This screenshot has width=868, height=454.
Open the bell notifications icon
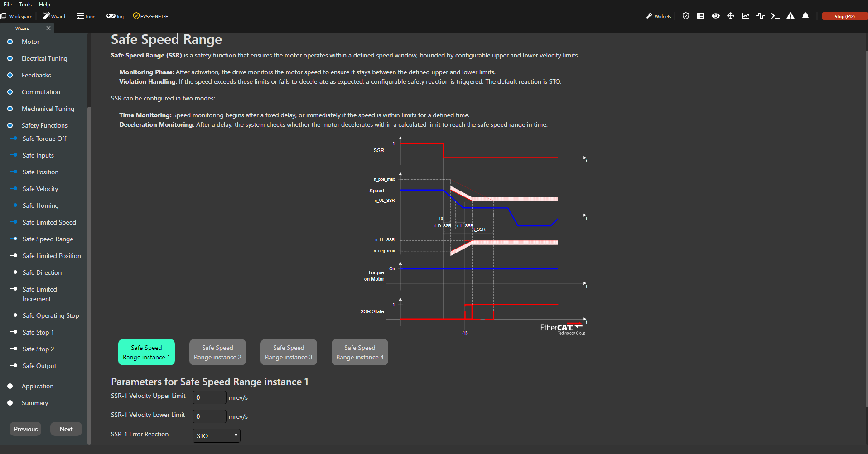pos(805,16)
